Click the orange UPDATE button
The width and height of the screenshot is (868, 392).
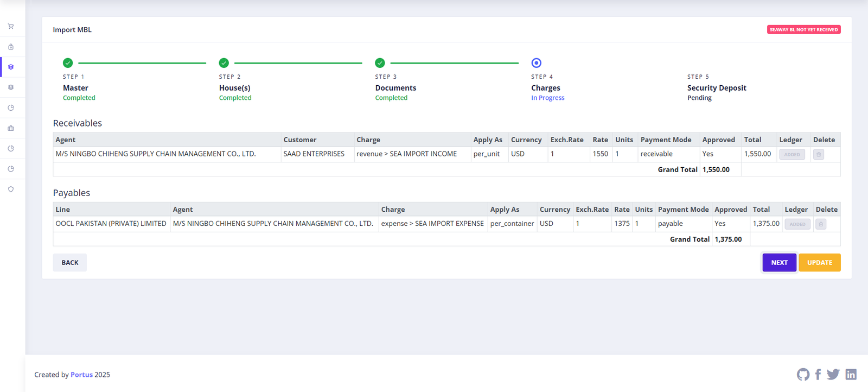click(819, 263)
